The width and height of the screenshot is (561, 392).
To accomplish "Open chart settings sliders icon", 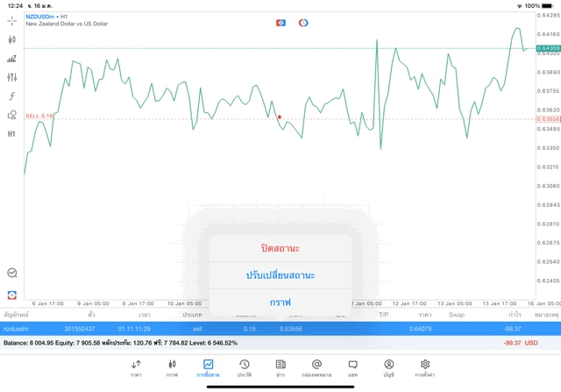I will [11, 77].
